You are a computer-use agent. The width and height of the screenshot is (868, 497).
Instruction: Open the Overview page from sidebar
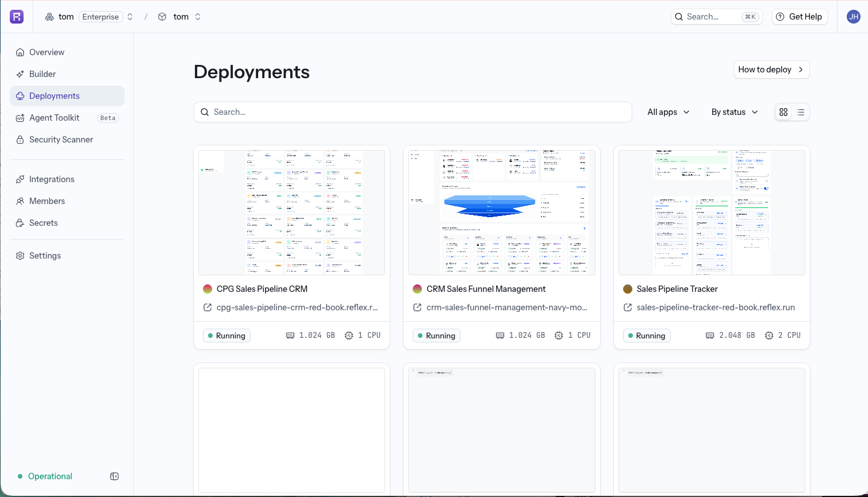[67, 52]
